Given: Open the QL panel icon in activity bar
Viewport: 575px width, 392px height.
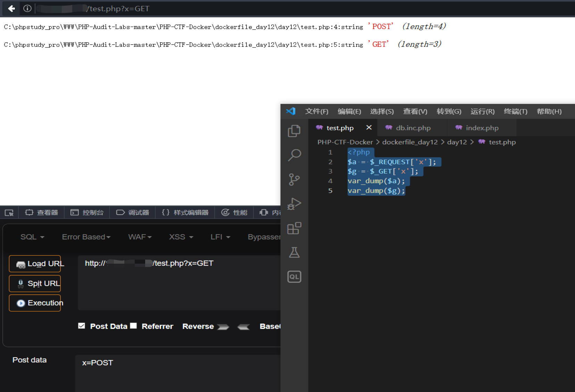Looking at the screenshot, I should click(x=294, y=277).
